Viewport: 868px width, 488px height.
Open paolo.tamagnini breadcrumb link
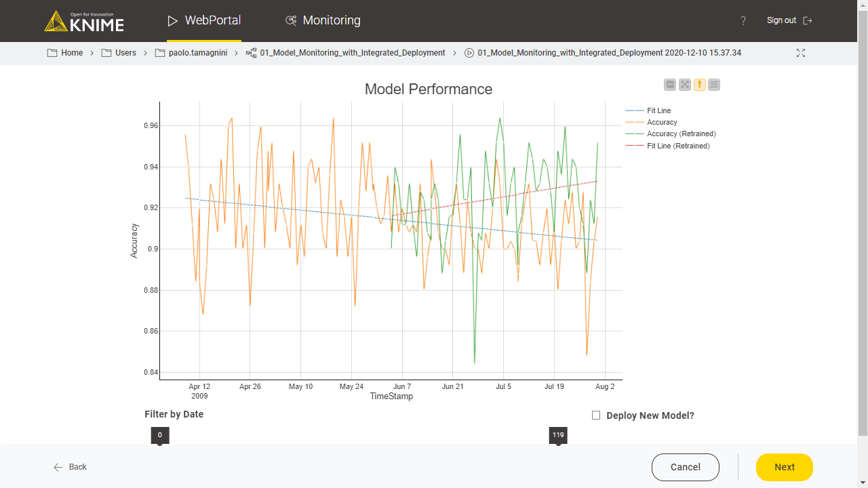point(198,53)
